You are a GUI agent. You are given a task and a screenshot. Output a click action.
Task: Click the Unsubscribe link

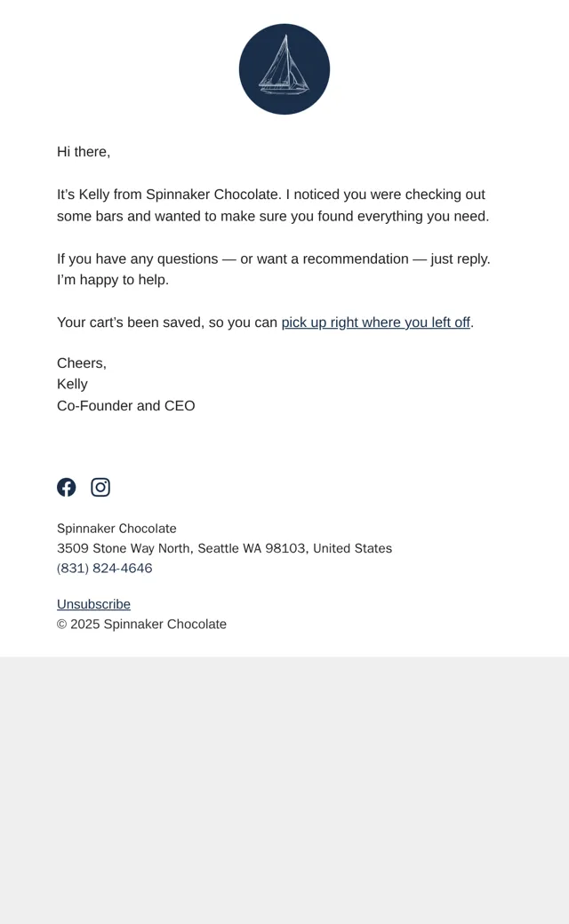click(x=93, y=604)
